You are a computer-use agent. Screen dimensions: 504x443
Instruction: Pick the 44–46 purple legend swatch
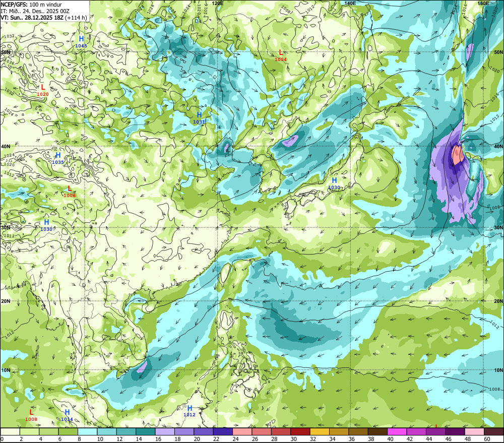436,431
